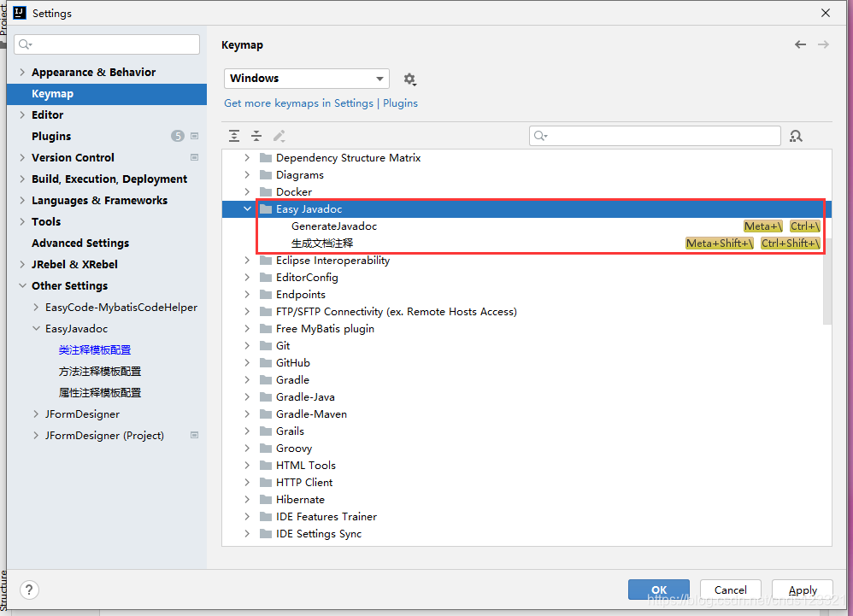Select the EditorConfig keymap group
Image resolution: width=853 pixels, height=616 pixels.
307,278
